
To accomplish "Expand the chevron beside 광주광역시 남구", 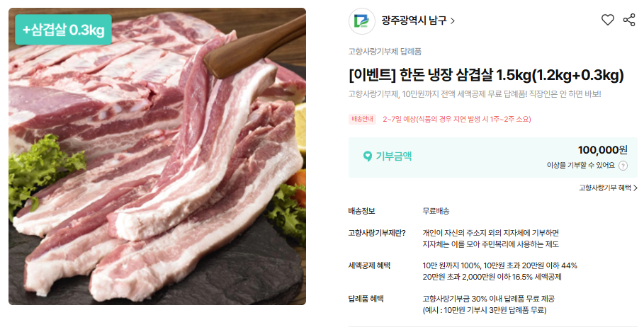I will (453, 21).
